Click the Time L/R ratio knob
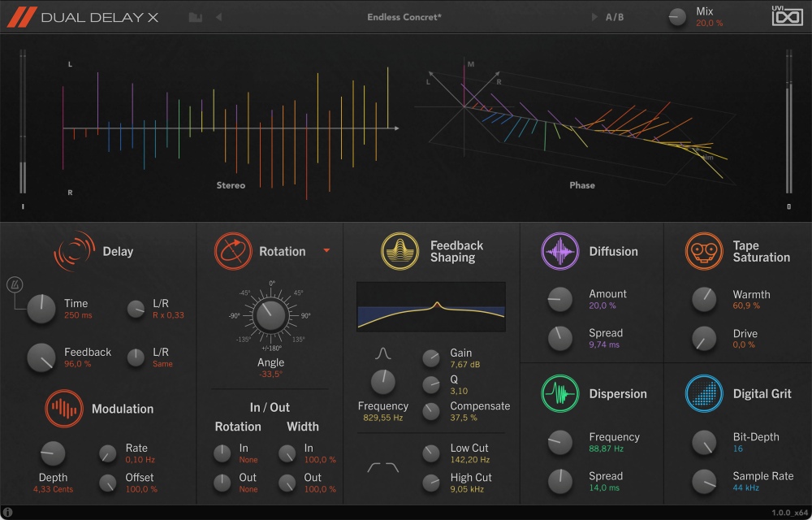This screenshot has height=520, width=812. click(136, 310)
